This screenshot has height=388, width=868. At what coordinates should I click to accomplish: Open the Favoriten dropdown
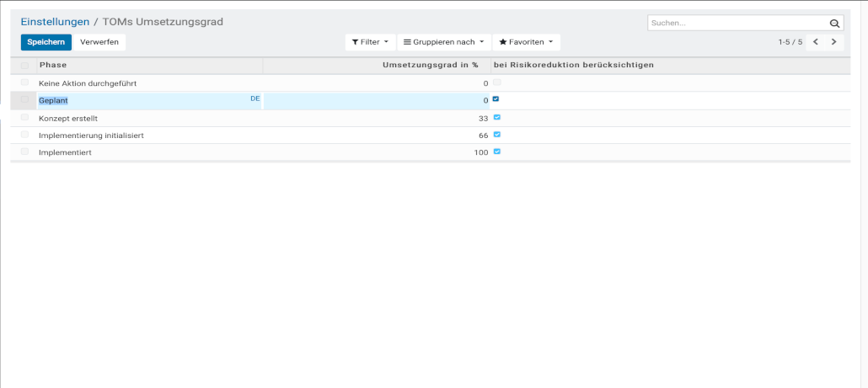[526, 42]
